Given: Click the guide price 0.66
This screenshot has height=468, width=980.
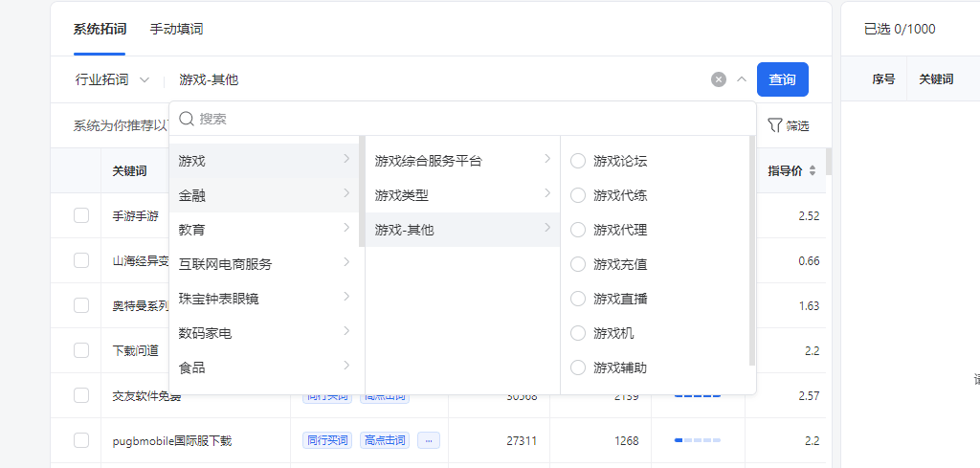Looking at the screenshot, I should tap(809, 260).
